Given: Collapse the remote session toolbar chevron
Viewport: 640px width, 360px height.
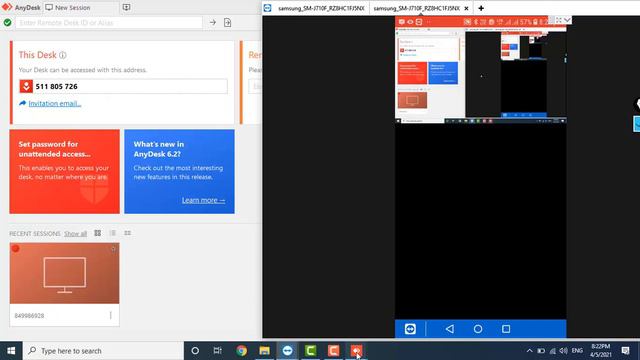Looking at the screenshot, I should (567, 20).
